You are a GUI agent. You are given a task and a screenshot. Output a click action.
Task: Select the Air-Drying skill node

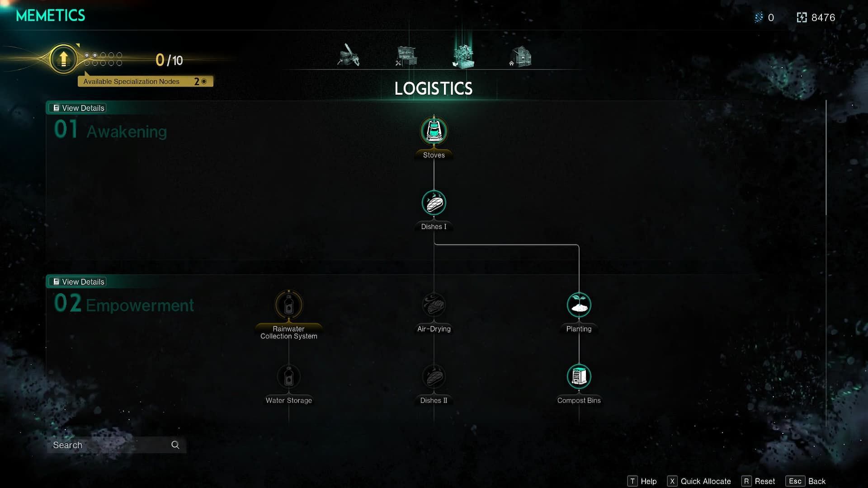pyautogui.click(x=434, y=305)
